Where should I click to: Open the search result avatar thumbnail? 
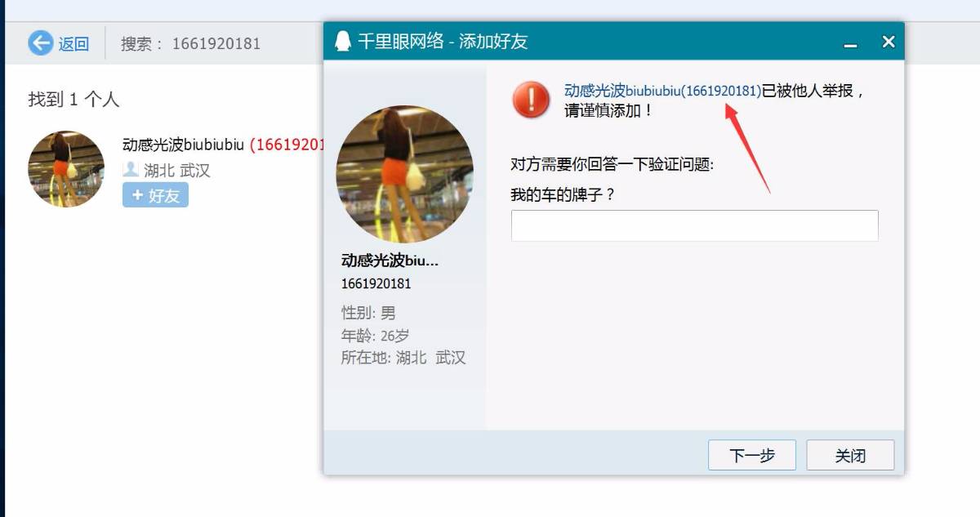point(66,169)
